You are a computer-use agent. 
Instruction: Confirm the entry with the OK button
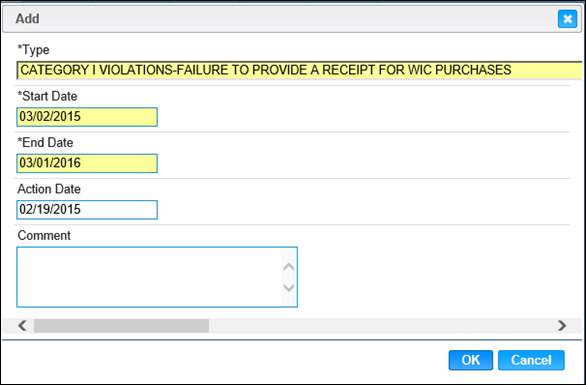[471, 360]
